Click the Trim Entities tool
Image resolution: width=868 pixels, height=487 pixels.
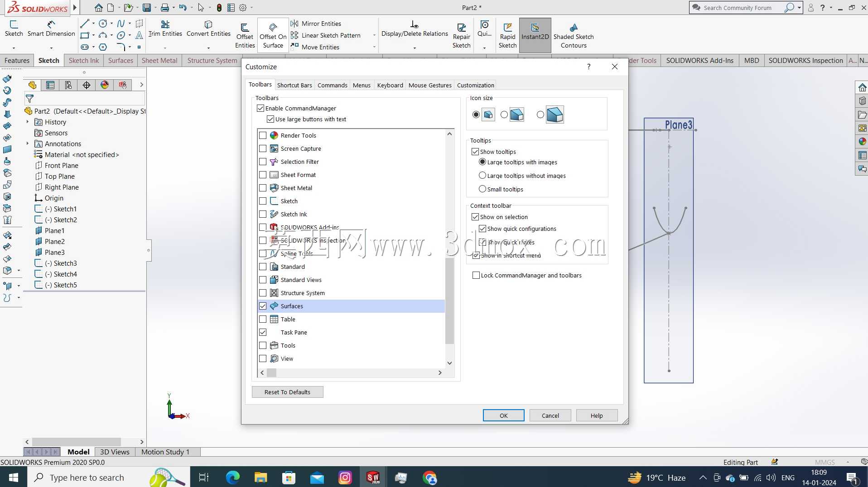(165, 29)
